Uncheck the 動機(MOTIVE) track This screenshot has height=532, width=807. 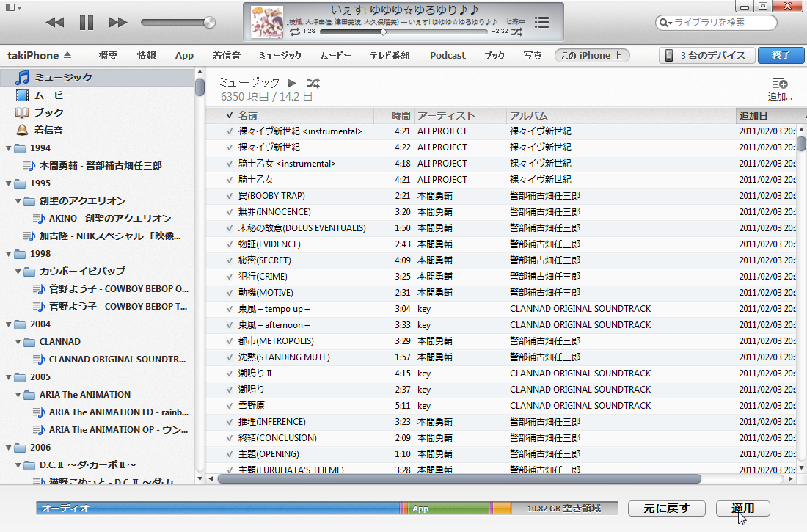(230, 293)
